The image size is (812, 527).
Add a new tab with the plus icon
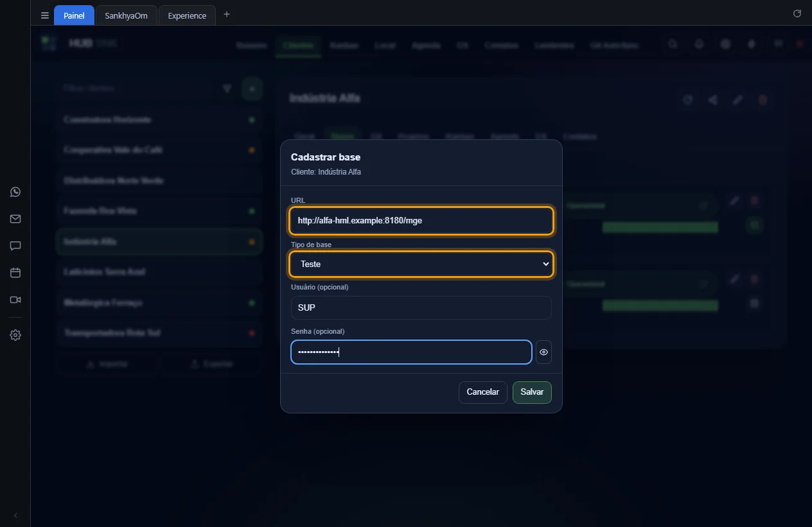click(x=227, y=14)
